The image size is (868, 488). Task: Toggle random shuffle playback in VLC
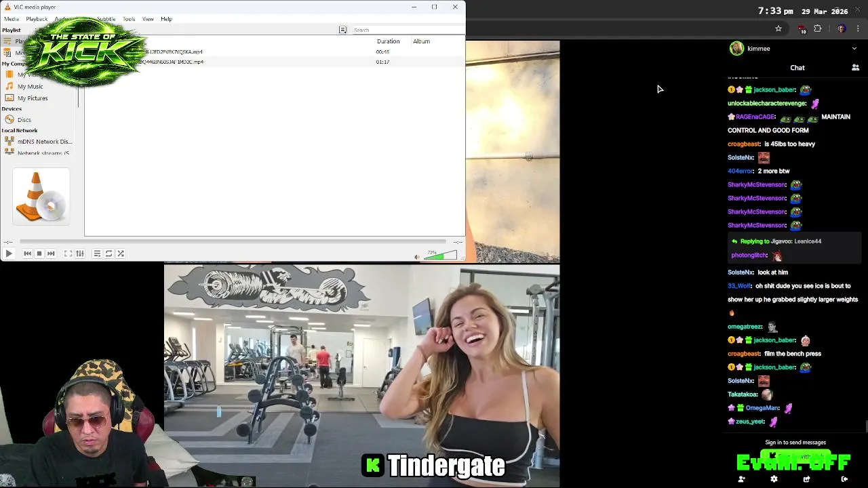pos(121,253)
